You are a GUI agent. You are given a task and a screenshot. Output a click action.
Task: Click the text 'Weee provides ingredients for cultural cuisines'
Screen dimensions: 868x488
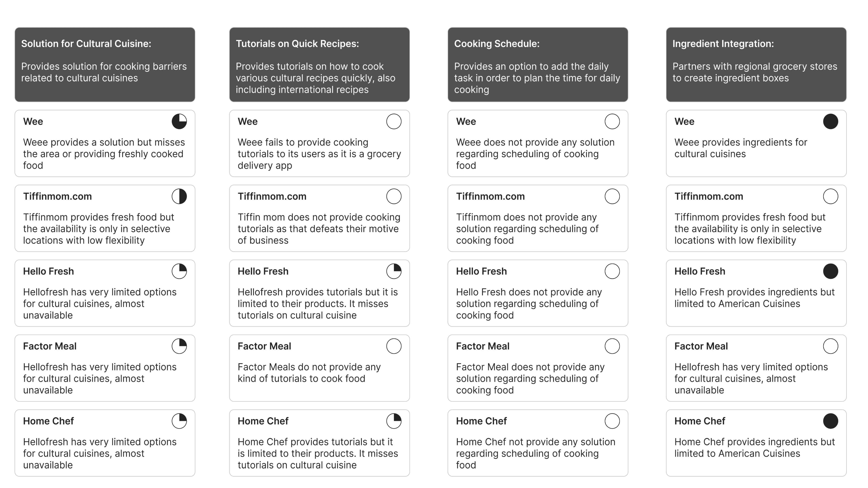(x=741, y=148)
